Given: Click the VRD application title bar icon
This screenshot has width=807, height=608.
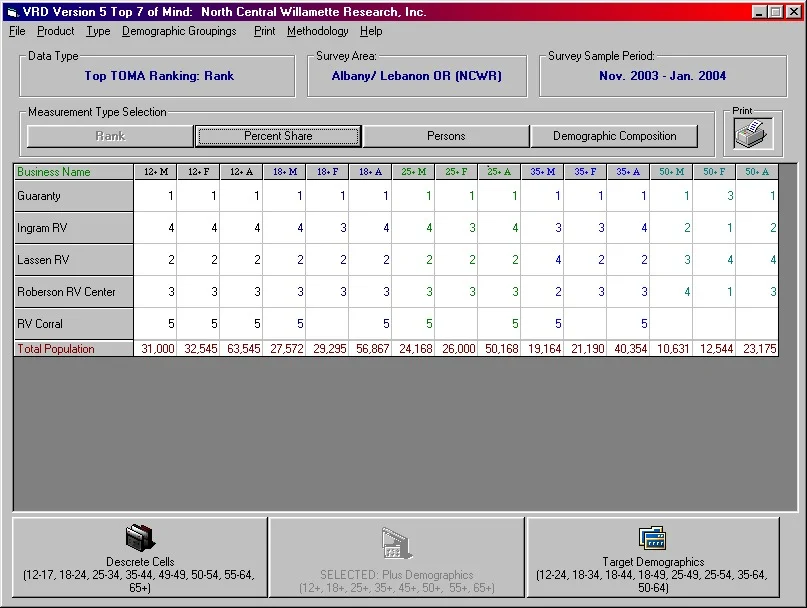Looking at the screenshot, I should tap(12, 12).
